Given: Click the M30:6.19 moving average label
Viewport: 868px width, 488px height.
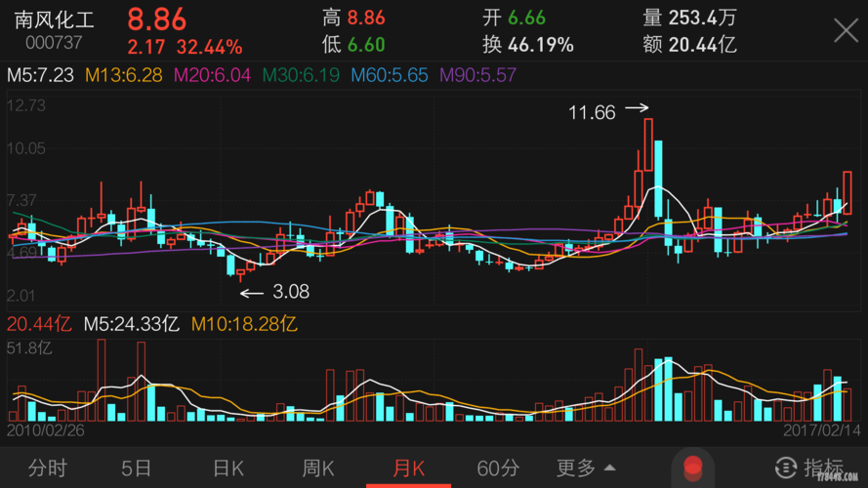Looking at the screenshot, I should coord(301,75).
